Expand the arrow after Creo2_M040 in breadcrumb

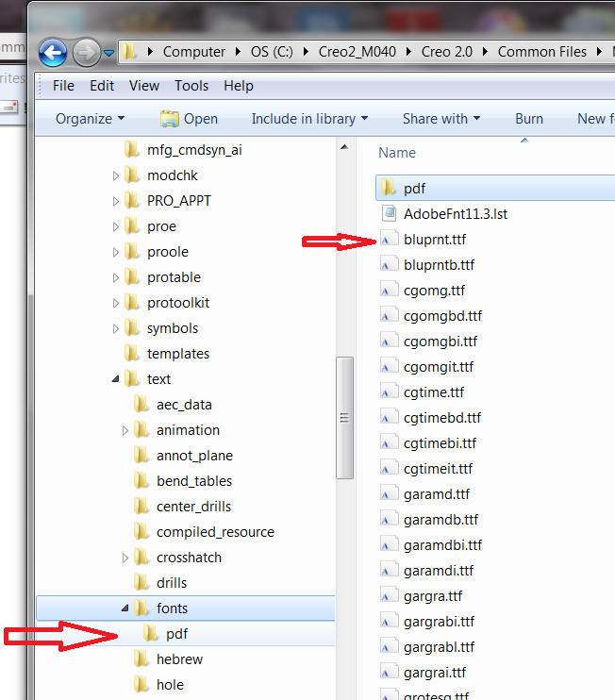point(408,52)
